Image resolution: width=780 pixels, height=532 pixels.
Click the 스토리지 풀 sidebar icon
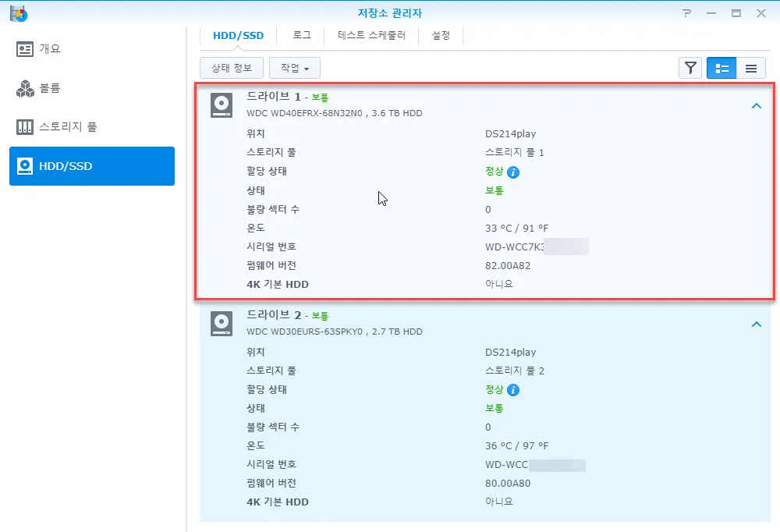pyautogui.click(x=26, y=127)
